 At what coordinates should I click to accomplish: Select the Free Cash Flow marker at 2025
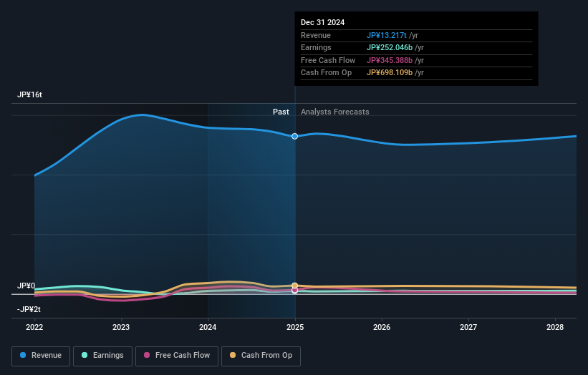pyautogui.click(x=295, y=290)
